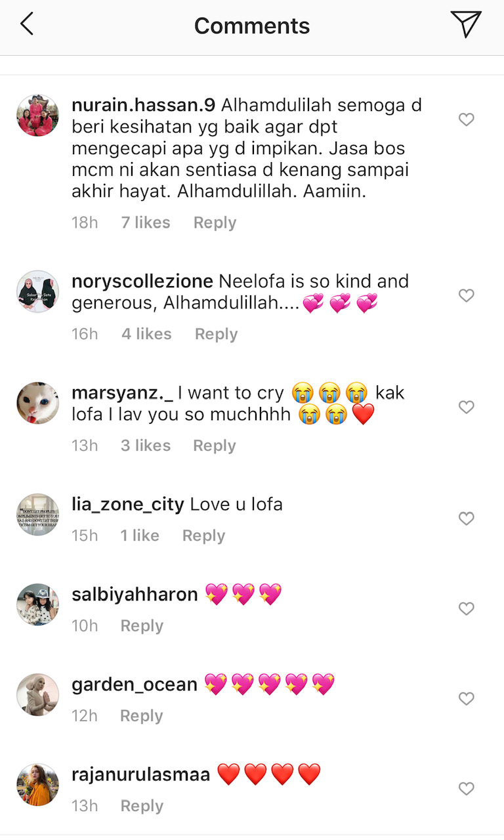Open the cat avatar of marsyanz._
The height and width of the screenshot is (840, 504).
point(37,403)
